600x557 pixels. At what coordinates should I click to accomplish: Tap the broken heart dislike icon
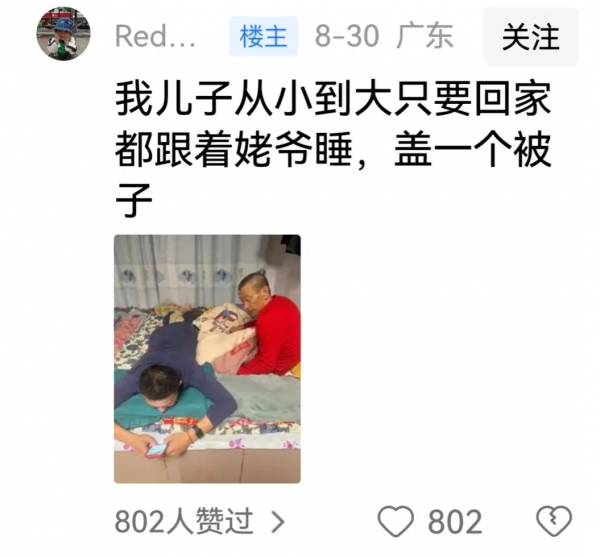pyautogui.click(x=554, y=521)
